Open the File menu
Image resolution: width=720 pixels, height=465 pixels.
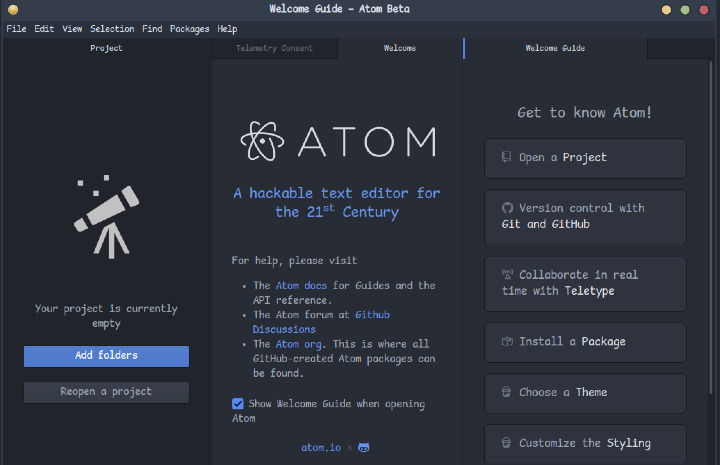tap(16, 29)
